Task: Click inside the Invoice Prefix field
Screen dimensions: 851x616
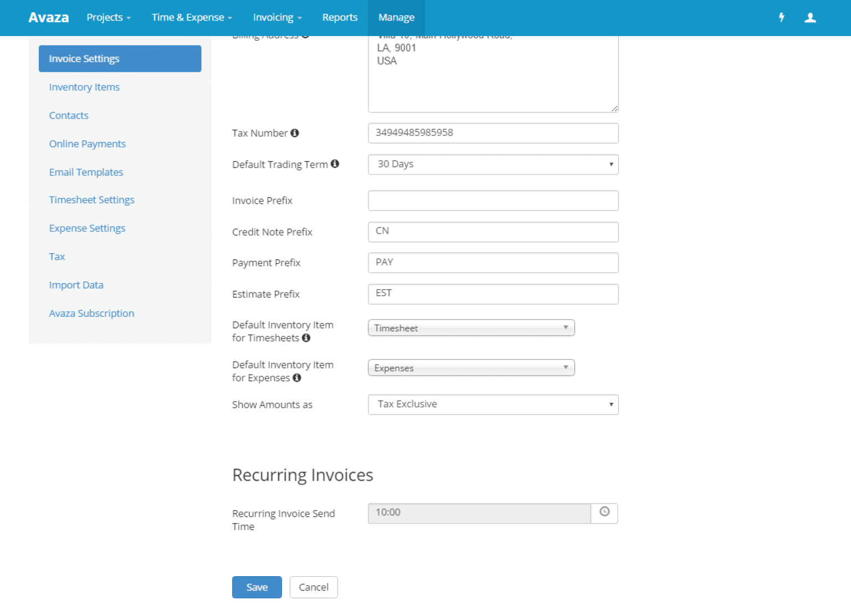Action: tap(493, 201)
